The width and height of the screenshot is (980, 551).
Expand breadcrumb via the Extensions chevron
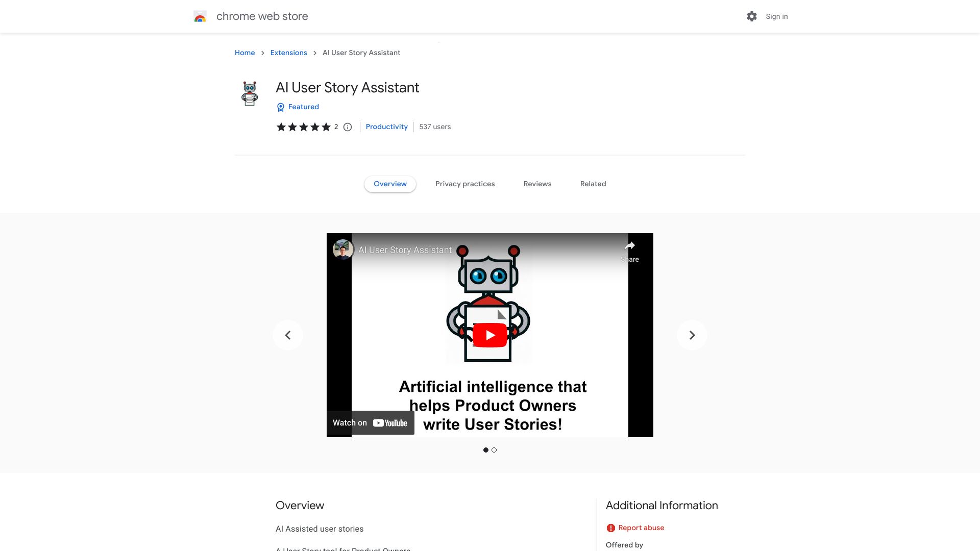[x=314, y=53]
